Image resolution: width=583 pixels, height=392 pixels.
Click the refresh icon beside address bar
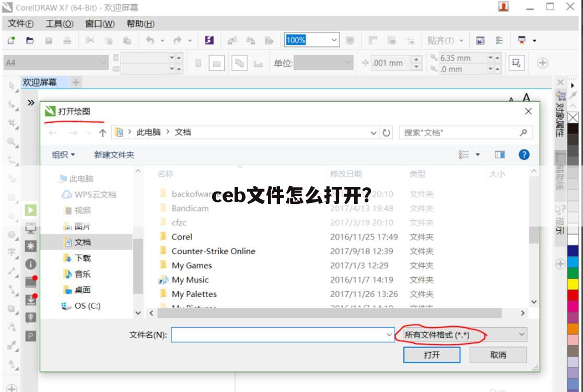click(x=386, y=133)
